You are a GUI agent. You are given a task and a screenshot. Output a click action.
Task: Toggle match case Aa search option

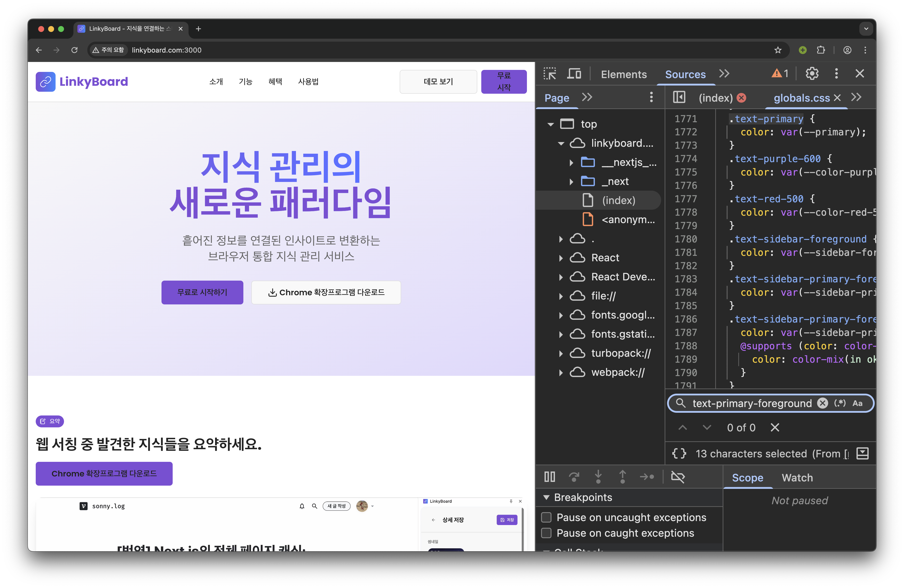[857, 403]
